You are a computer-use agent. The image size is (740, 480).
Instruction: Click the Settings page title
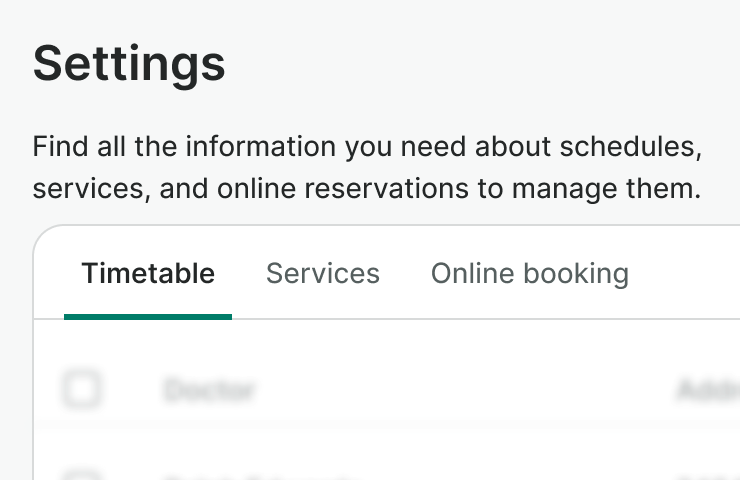(129, 64)
